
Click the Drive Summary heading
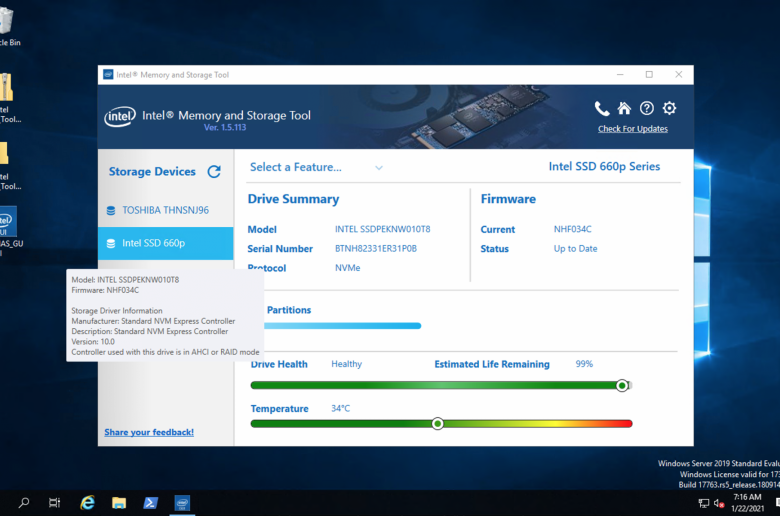[x=293, y=199]
